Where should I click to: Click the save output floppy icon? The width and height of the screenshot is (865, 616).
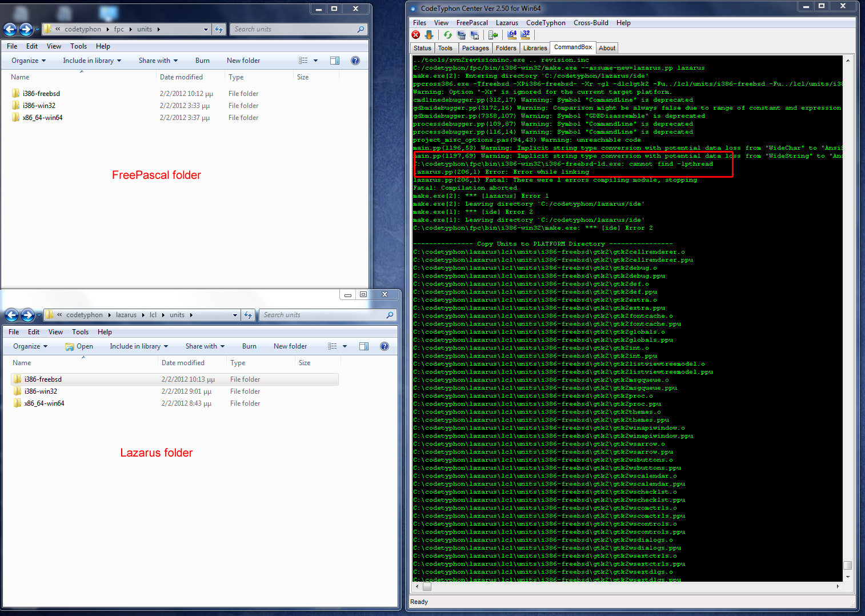475,35
